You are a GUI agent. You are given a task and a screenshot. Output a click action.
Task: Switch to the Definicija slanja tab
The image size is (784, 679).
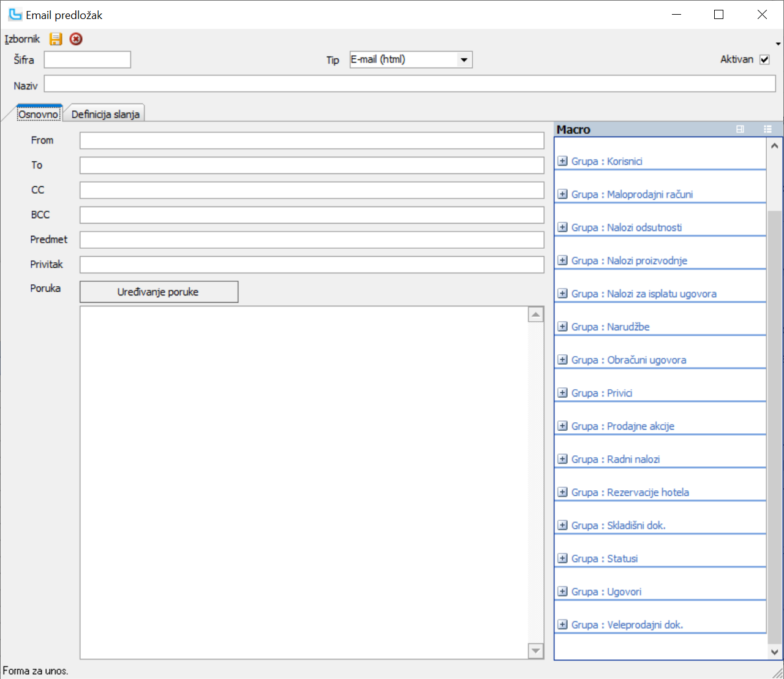coord(105,114)
